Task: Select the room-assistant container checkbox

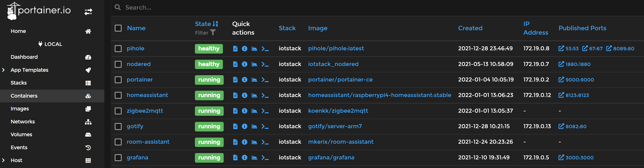Action: (118, 142)
